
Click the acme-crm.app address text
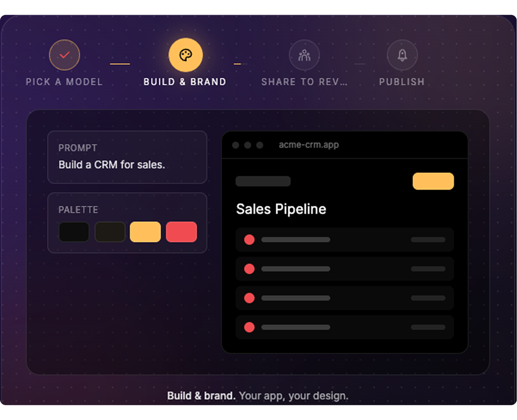[x=309, y=145]
